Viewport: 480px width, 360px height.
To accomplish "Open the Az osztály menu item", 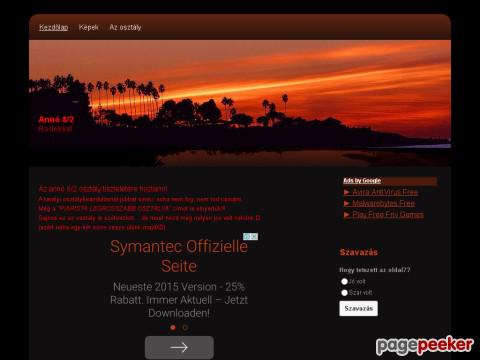I will pyautogui.click(x=125, y=27).
